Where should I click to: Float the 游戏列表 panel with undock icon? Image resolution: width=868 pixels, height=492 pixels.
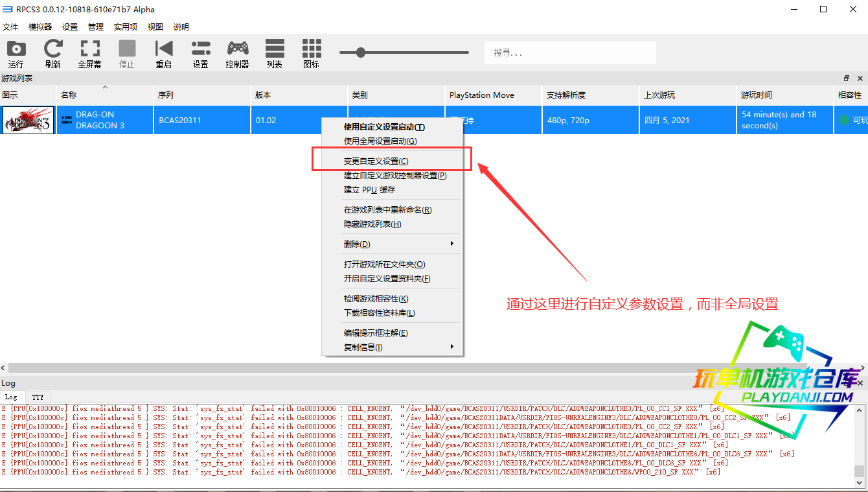(846, 78)
